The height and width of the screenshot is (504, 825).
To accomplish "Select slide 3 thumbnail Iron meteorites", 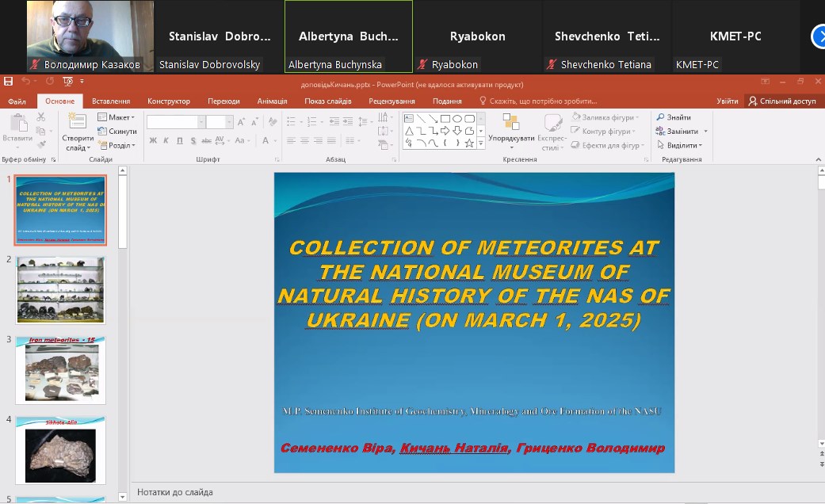I will click(60, 370).
